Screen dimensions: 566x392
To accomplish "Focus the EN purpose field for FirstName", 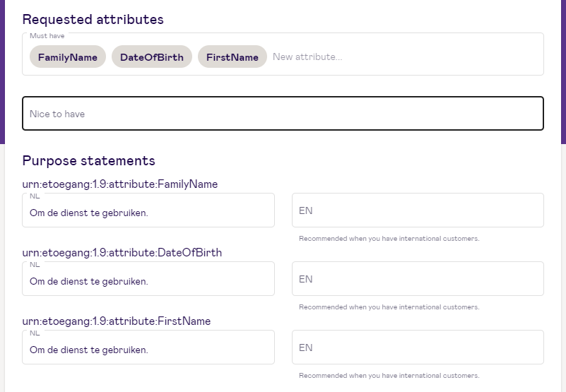I will [x=418, y=348].
